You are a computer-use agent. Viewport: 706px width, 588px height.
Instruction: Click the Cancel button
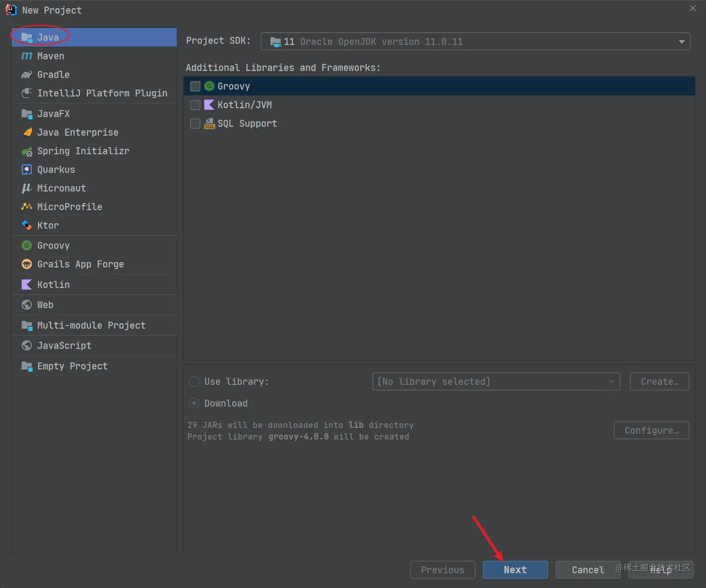pos(588,570)
